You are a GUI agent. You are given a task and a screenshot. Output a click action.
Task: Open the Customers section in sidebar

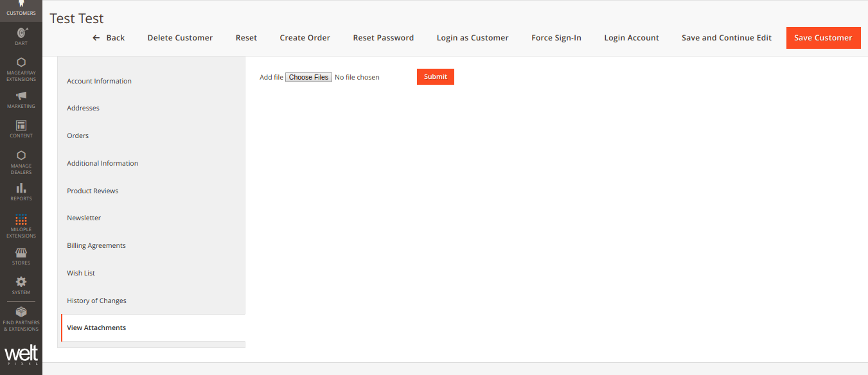point(21,8)
